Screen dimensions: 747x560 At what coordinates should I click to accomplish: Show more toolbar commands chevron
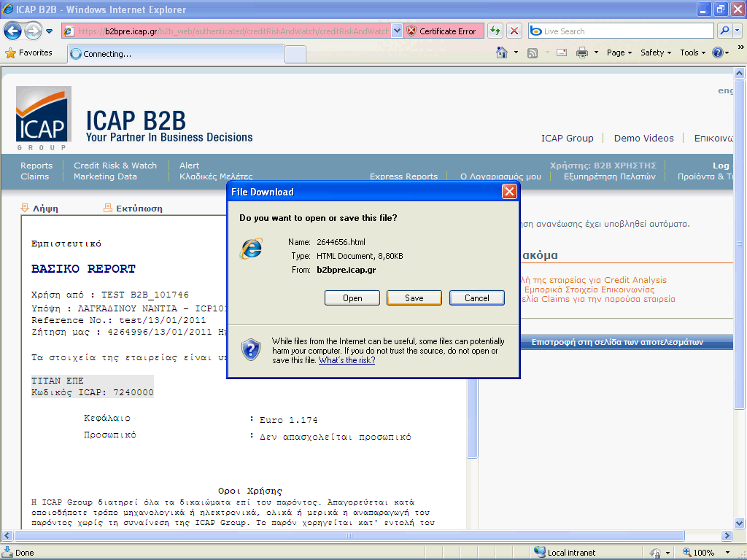click(x=740, y=47)
